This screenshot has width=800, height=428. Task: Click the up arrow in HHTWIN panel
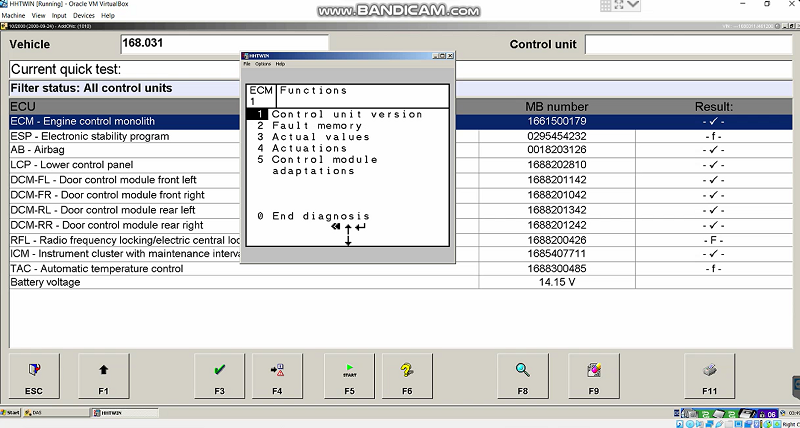pyautogui.click(x=348, y=229)
